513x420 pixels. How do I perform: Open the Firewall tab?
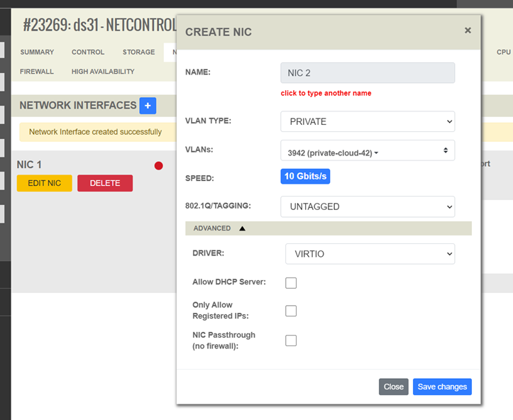[x=37, y=72]
